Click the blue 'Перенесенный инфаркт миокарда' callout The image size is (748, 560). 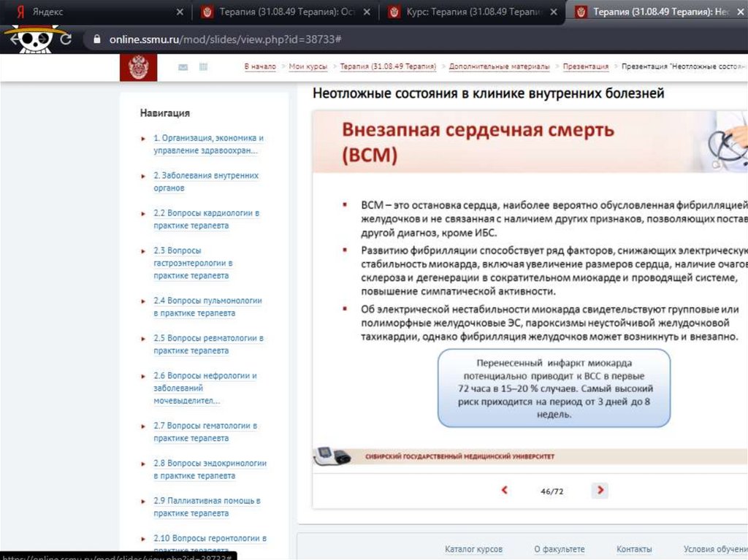554,388
